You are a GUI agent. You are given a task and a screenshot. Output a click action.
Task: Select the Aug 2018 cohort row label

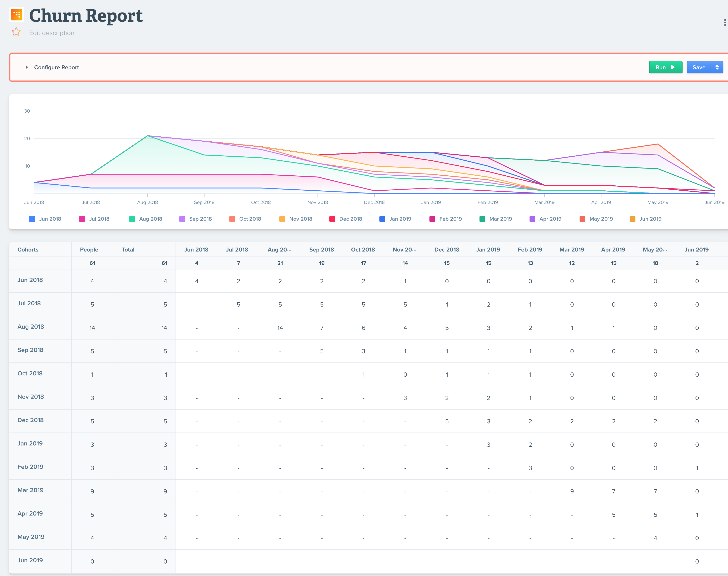[31, 327]
